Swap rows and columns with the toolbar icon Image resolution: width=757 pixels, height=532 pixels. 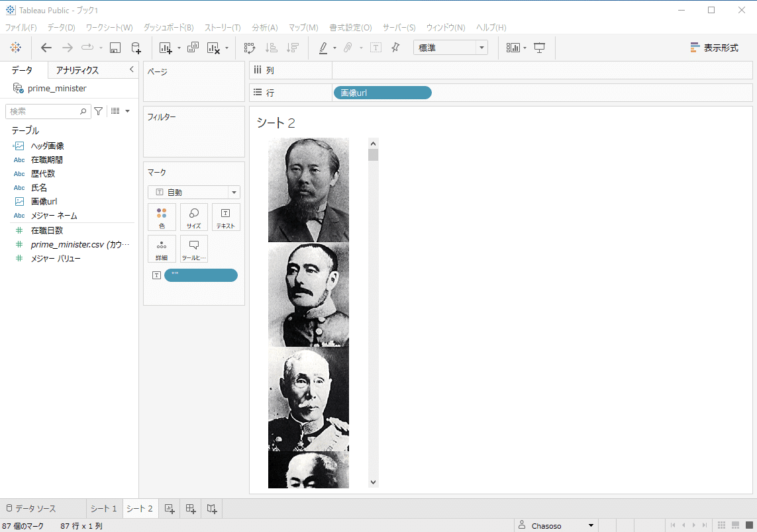pyautogui.click(x=250, y=48)
